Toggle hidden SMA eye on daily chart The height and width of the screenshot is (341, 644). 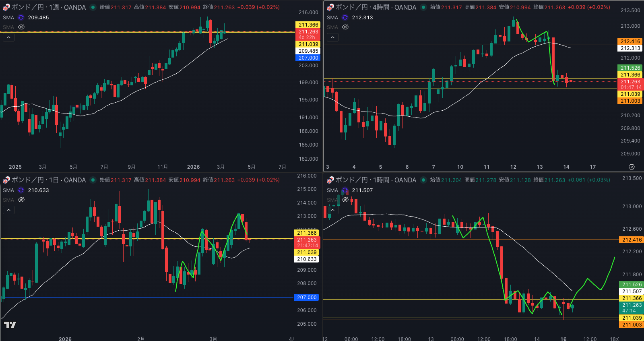coord(21,200)
